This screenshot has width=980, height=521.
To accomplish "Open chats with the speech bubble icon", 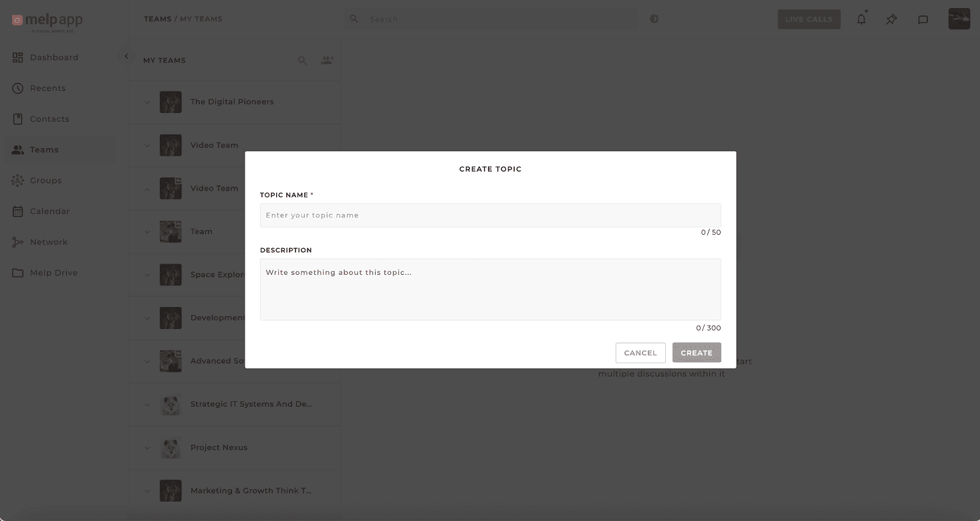I will 923,19.
